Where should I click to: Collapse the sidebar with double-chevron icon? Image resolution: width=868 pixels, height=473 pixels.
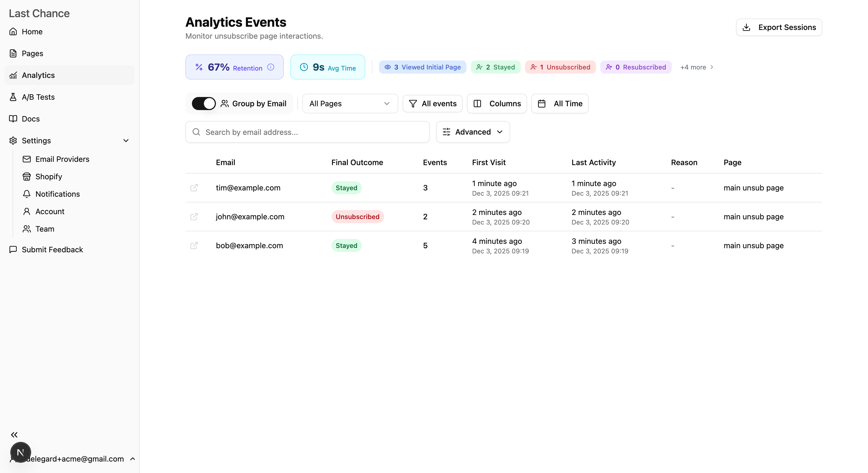pyautogui.click(x=14, y=435)
